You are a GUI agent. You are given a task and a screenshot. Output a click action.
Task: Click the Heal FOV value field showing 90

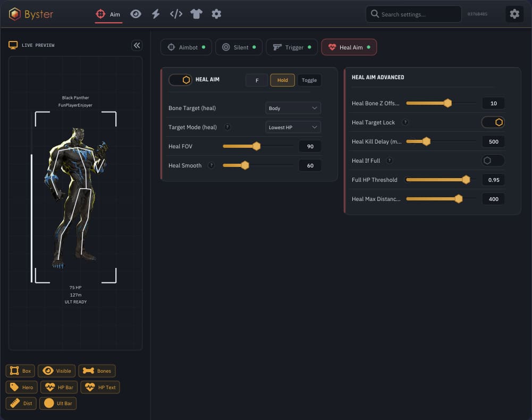(310, 146)
